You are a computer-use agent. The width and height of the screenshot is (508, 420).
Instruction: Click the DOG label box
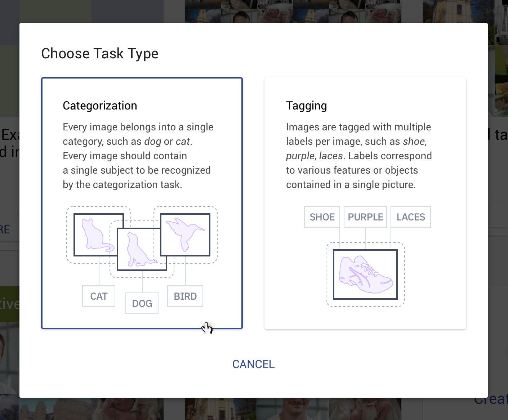tap(142, 303)
